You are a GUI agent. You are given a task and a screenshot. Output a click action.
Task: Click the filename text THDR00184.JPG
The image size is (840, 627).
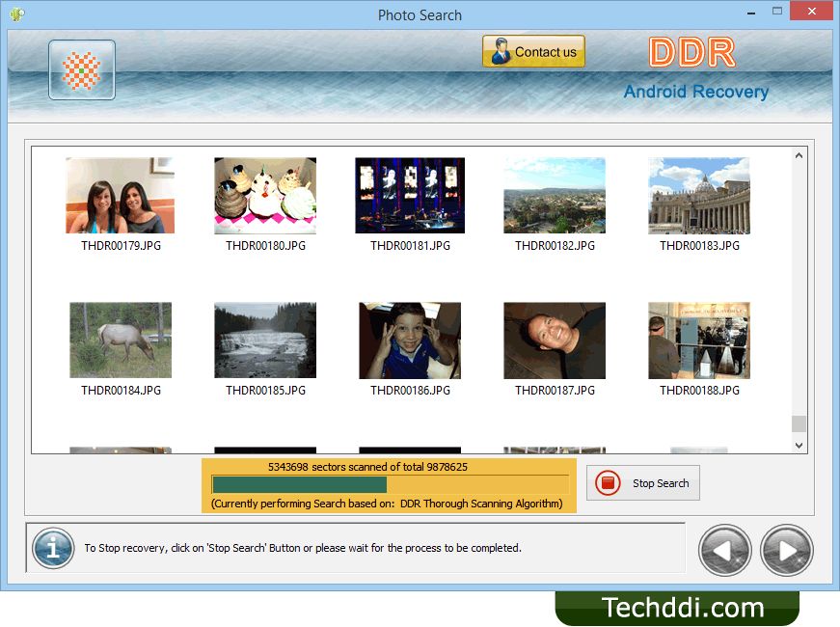pos(122,390)
